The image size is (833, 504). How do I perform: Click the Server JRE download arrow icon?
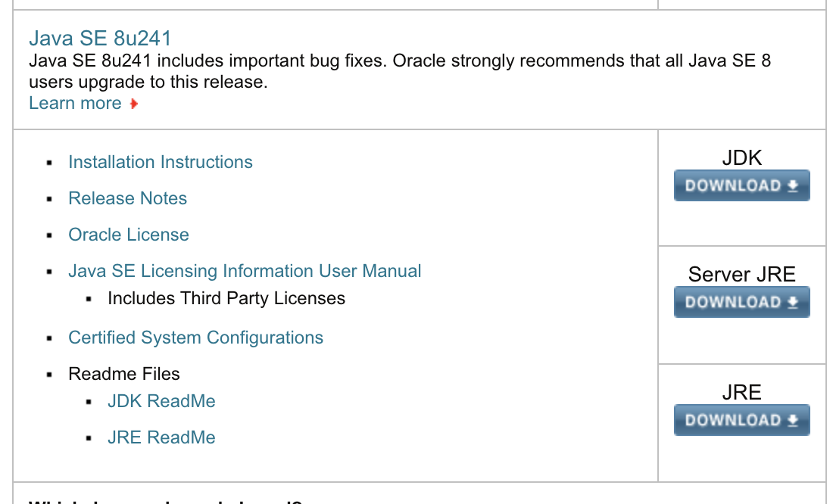794,302
